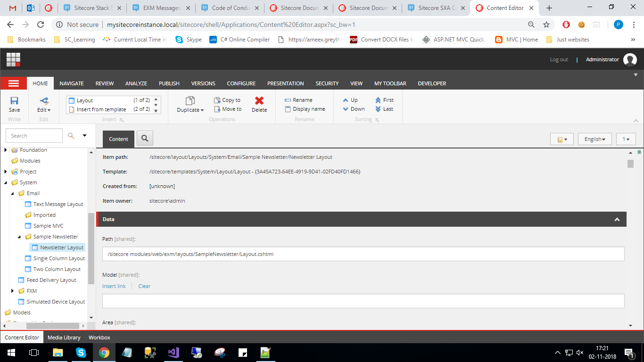
Task: Open the PUBLISH ribbon tab
Action: coord(169,83)
